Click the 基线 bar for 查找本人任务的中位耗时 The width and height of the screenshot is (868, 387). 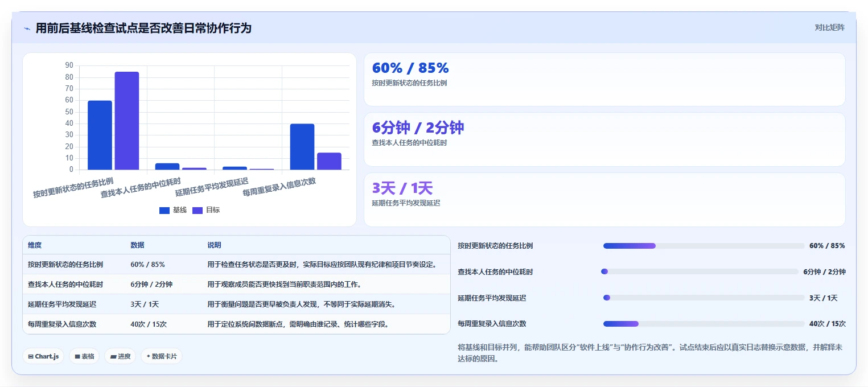(167, 166)
